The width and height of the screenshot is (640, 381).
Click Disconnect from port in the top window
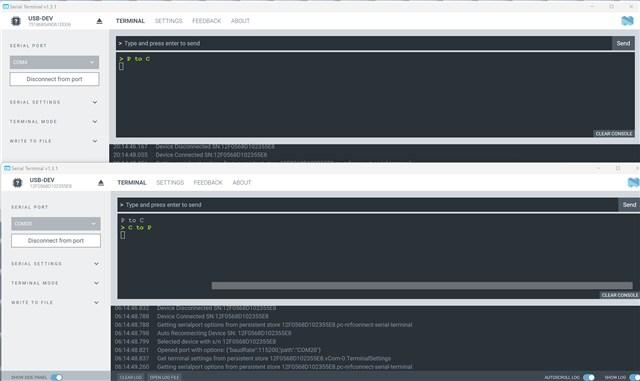[x=54, y=79]
